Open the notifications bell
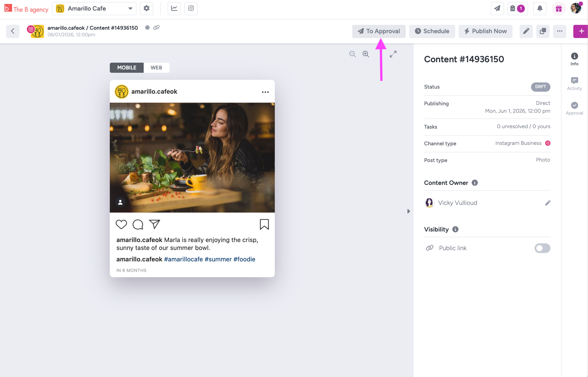 [540, 9]
